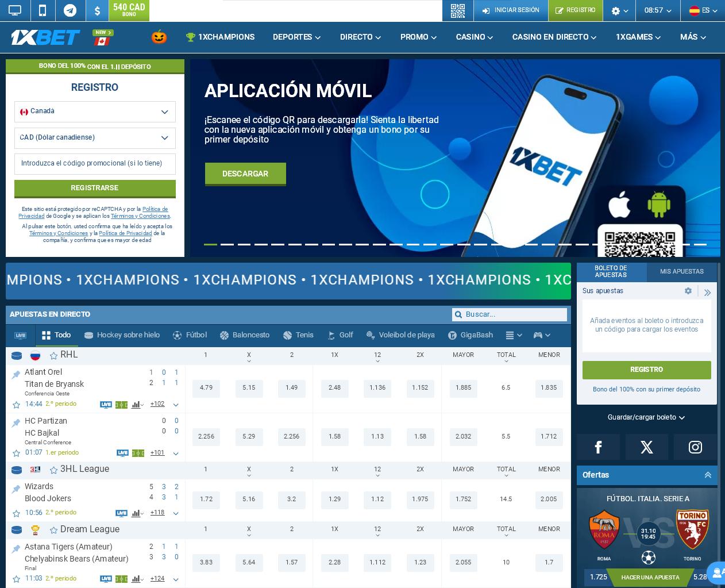Click top bar REGISTRO button

pos(575,10)
